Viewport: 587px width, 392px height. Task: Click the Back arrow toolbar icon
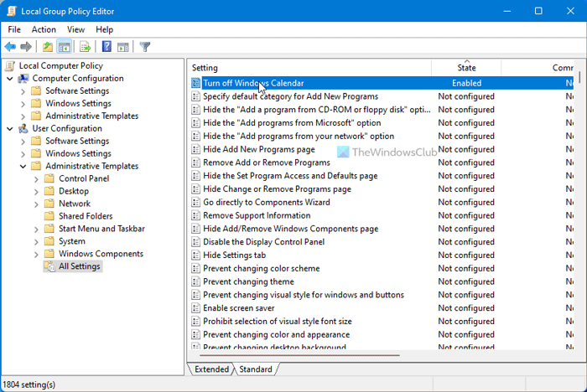tap(10, 47)
